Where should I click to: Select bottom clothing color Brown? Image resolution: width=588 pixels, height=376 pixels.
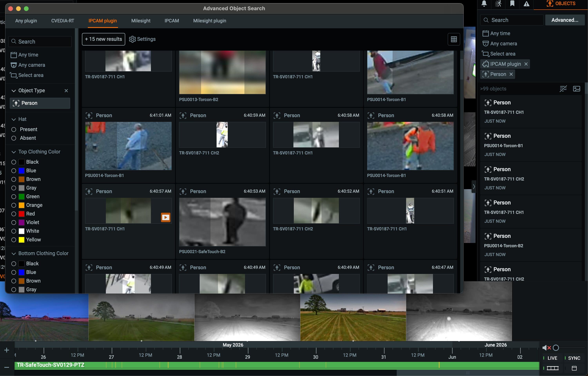pos(14,281)
